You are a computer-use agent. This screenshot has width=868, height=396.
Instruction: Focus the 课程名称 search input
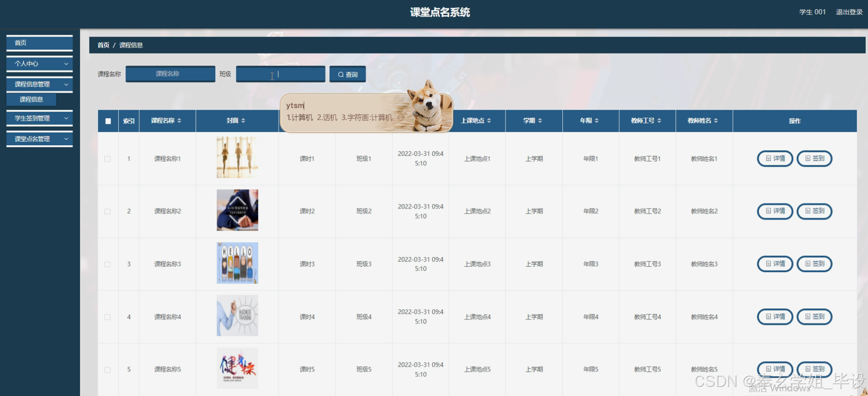tap(170, 74)
